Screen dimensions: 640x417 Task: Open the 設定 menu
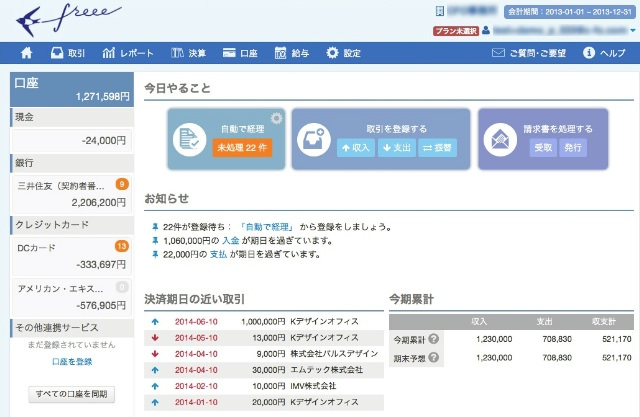343,53
